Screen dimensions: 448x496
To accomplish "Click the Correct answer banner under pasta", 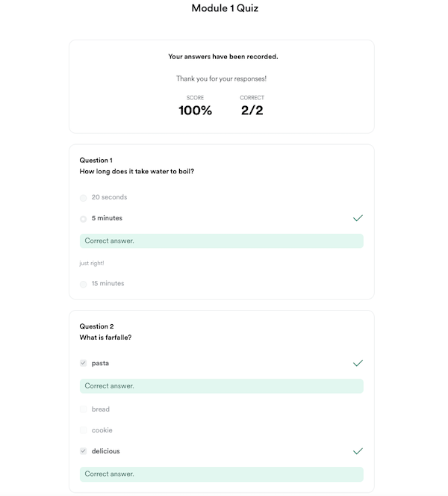I will click(221, 386).
